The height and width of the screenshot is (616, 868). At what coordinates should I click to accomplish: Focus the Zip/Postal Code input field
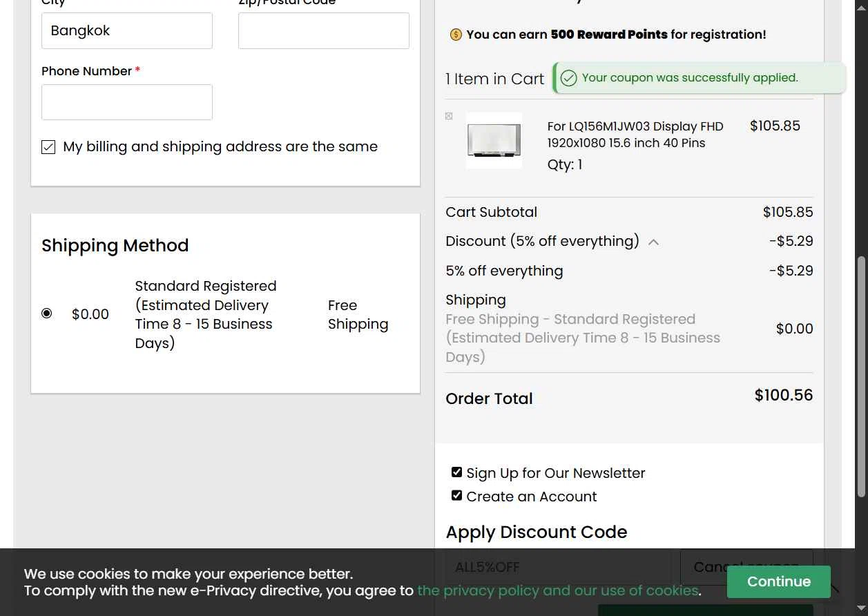(324, 30)
